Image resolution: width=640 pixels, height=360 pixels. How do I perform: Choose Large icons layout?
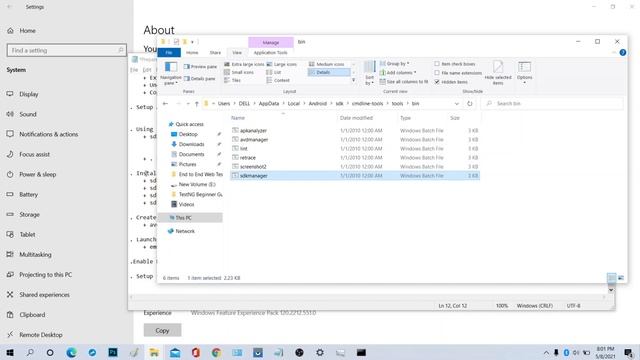[282, 64]
